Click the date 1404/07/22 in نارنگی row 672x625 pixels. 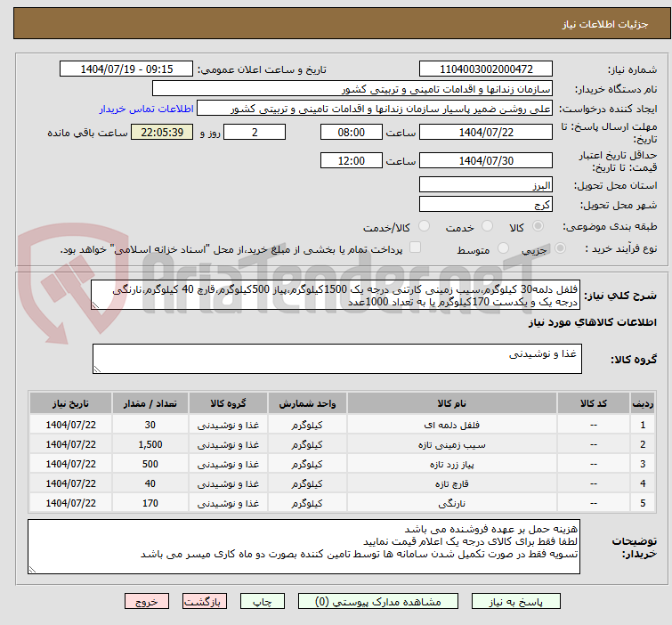[70, 503]
